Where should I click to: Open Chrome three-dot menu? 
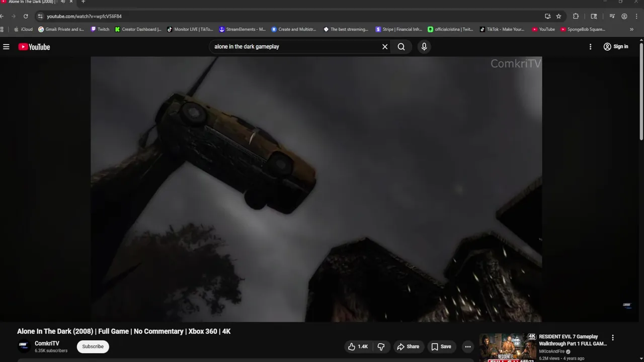637,16
